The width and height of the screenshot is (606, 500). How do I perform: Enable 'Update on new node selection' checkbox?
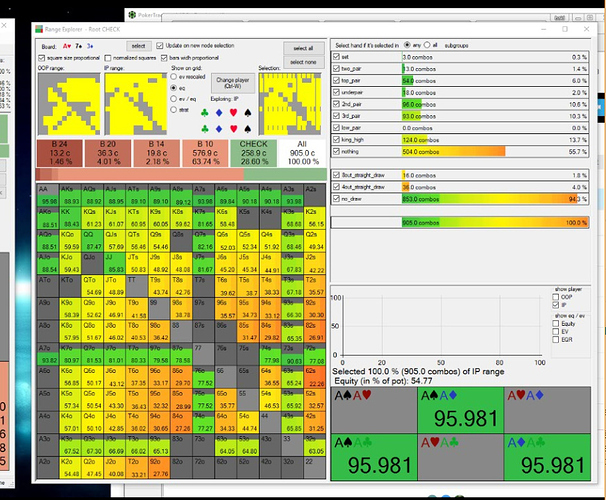pyautogui.click(x=160, y=46)
